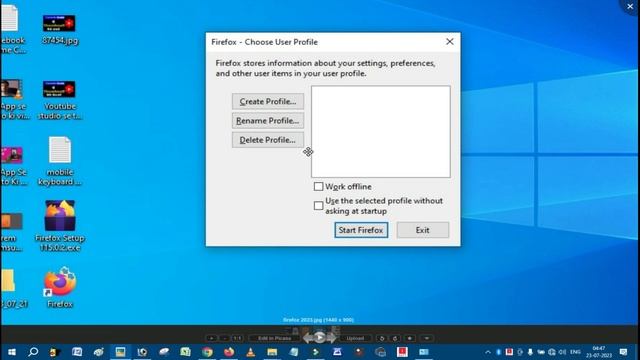Go to previous photo with left arrow

tap(308, 338)
